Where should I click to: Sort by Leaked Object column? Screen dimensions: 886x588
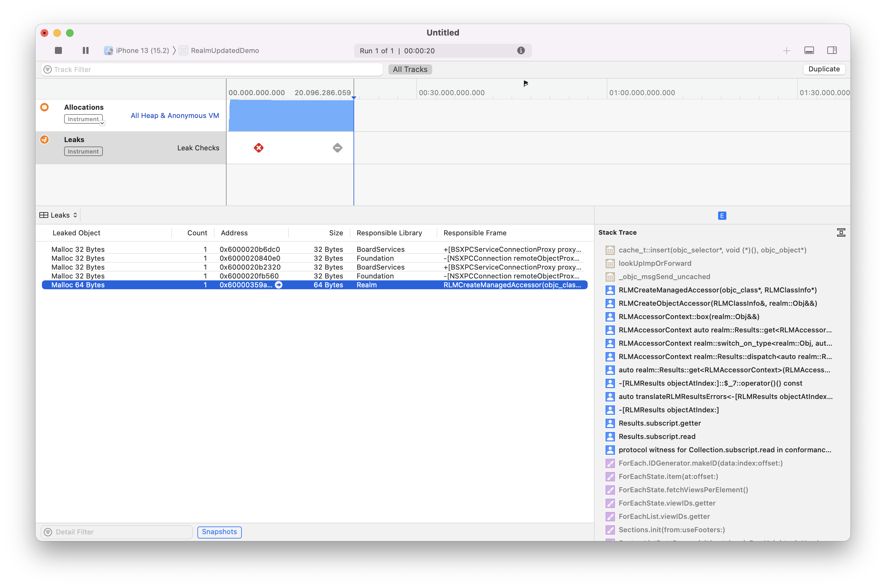76,233
